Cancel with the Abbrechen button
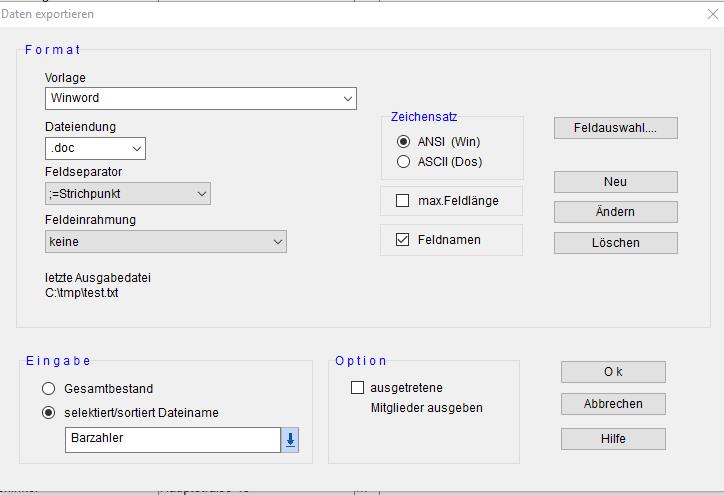Viewport: 724px width, 495px height. 613,404
